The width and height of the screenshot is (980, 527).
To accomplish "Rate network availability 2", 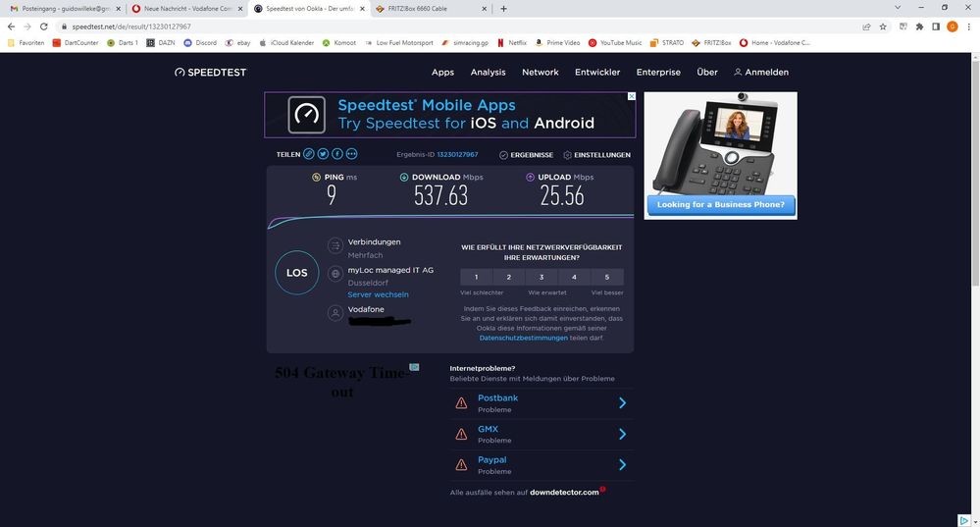I will 509,277.
